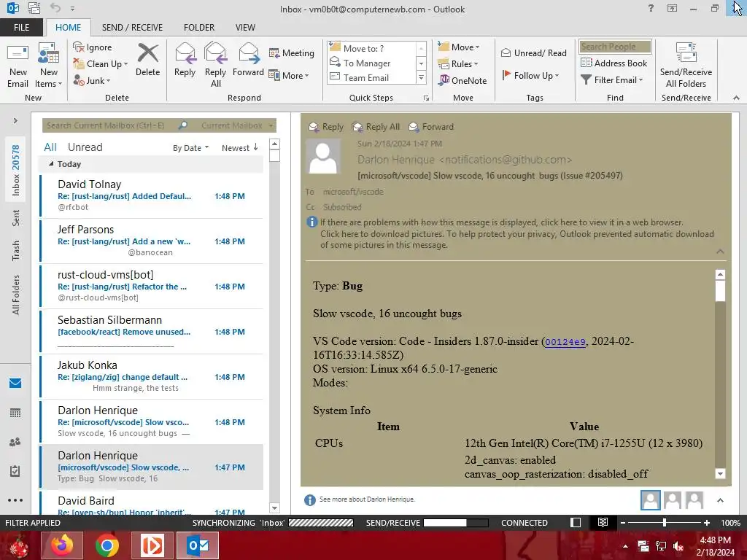This screenshot has height=560, width=747.
Task: Expand the people pane
Action: (x=720, y=500)
